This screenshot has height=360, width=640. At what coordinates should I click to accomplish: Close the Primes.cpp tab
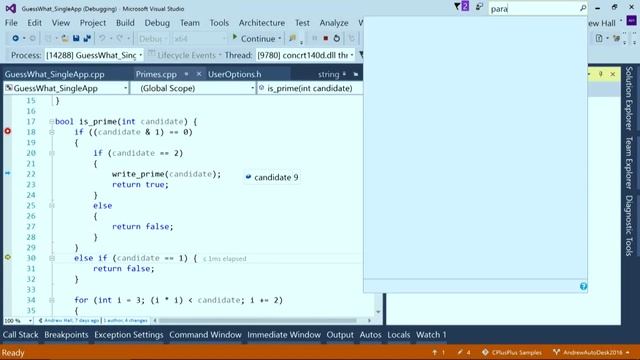pos(199,74)
